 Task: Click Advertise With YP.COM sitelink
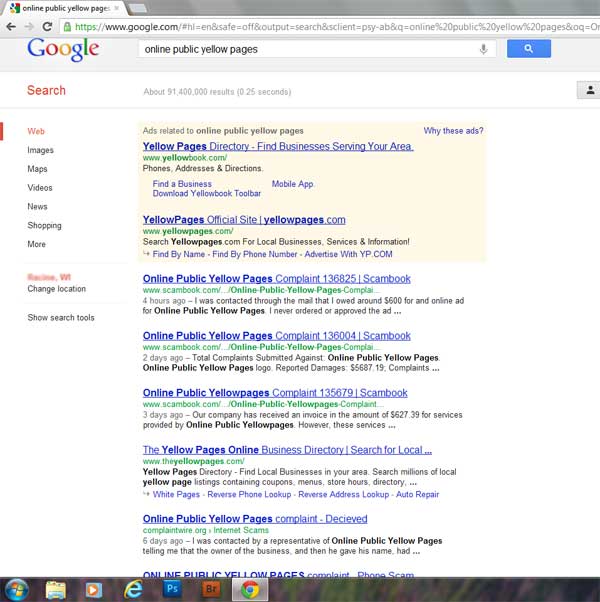pyautogui.click(x=348, y=254)
